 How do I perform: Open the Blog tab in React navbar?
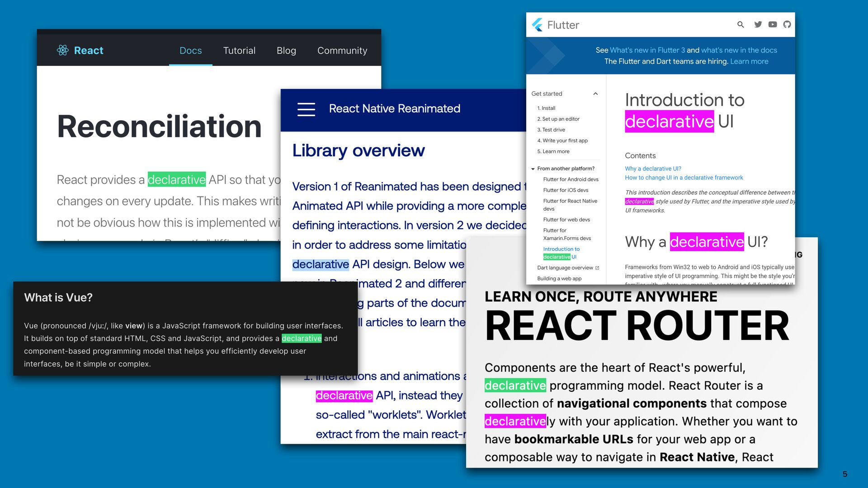pyautogui.click(x=286, y=51)
